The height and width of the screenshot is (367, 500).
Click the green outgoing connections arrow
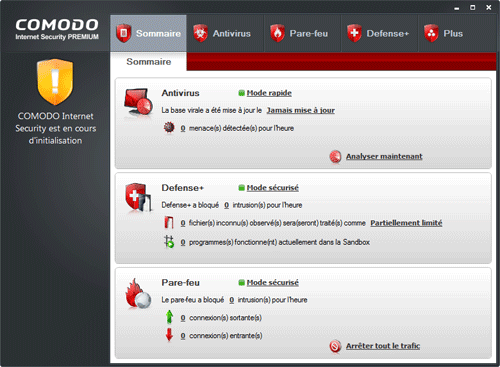[169, 317]
